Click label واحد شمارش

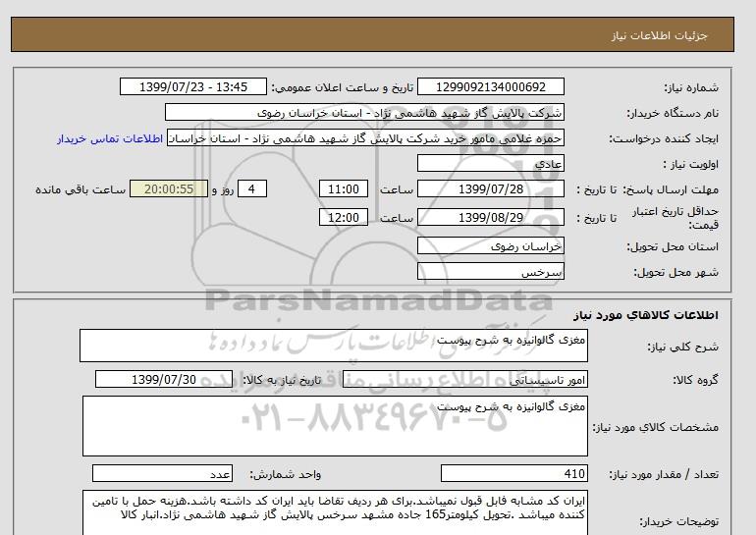click(x=286, y=475)
